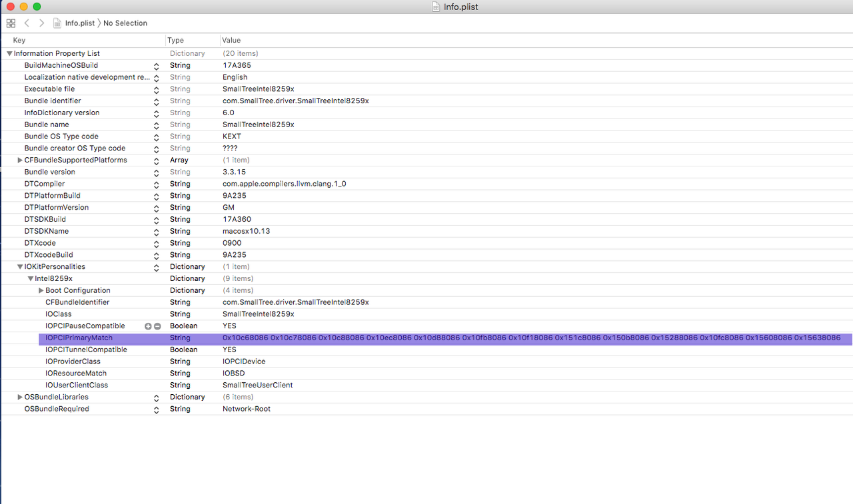
Task: Add a row next to IOPCIPauseCompatible
Action: click(148, 326)
